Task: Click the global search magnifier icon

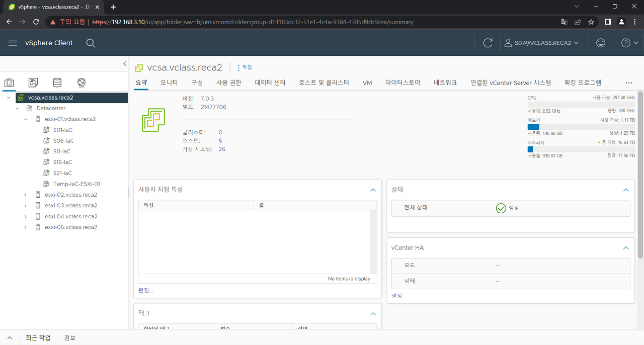Action: [91, 43]
